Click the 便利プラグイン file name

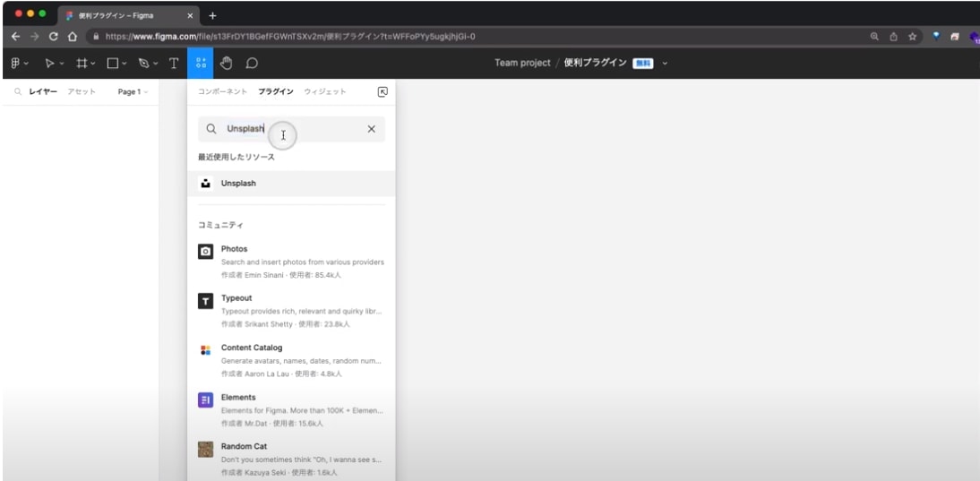595,63
